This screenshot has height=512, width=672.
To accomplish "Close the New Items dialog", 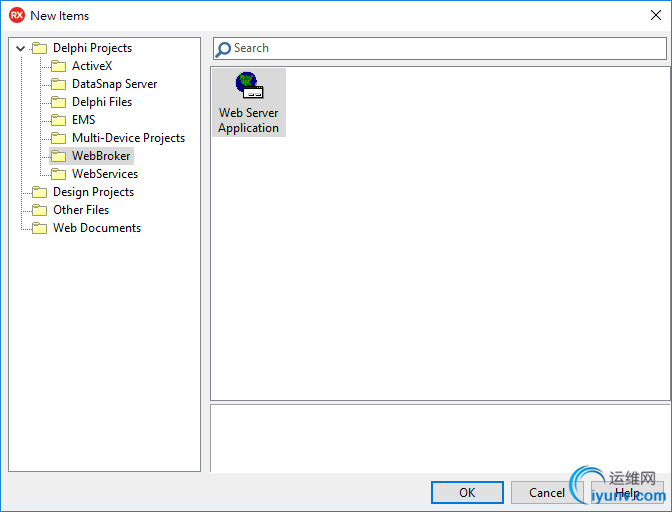I will point(656,15).
